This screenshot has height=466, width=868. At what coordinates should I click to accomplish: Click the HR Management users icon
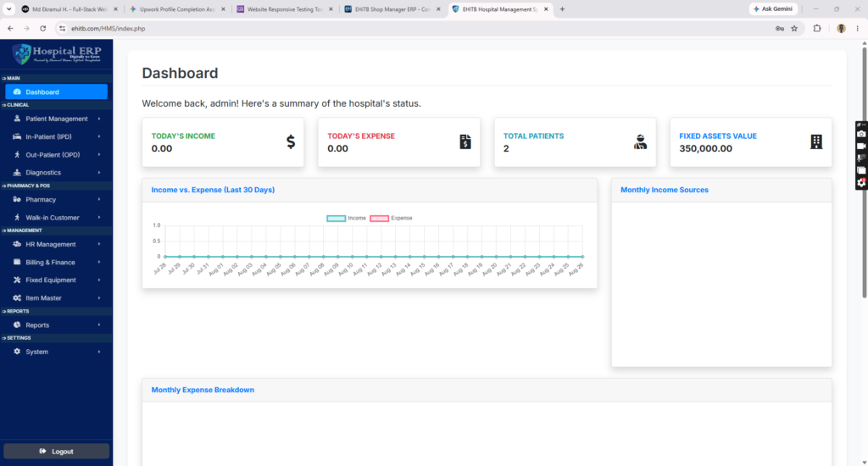pyautogui.click(x=17, y=244)
